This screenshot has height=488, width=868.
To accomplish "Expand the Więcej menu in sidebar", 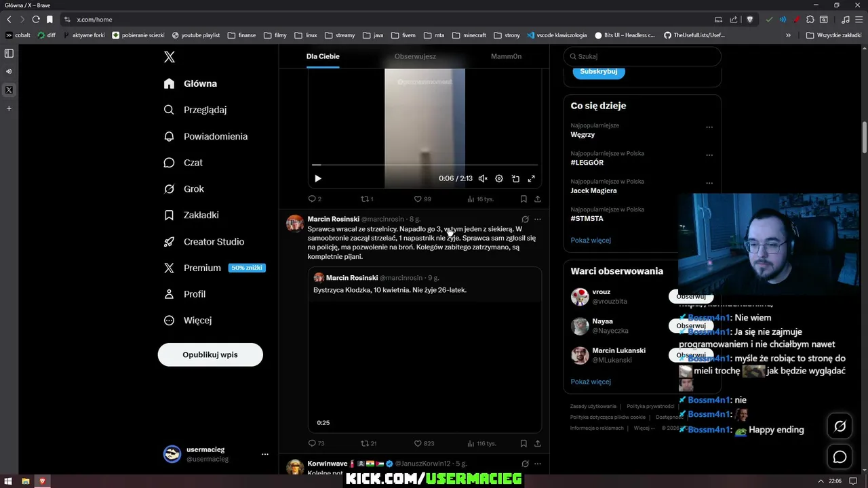I will pos(188,320).
